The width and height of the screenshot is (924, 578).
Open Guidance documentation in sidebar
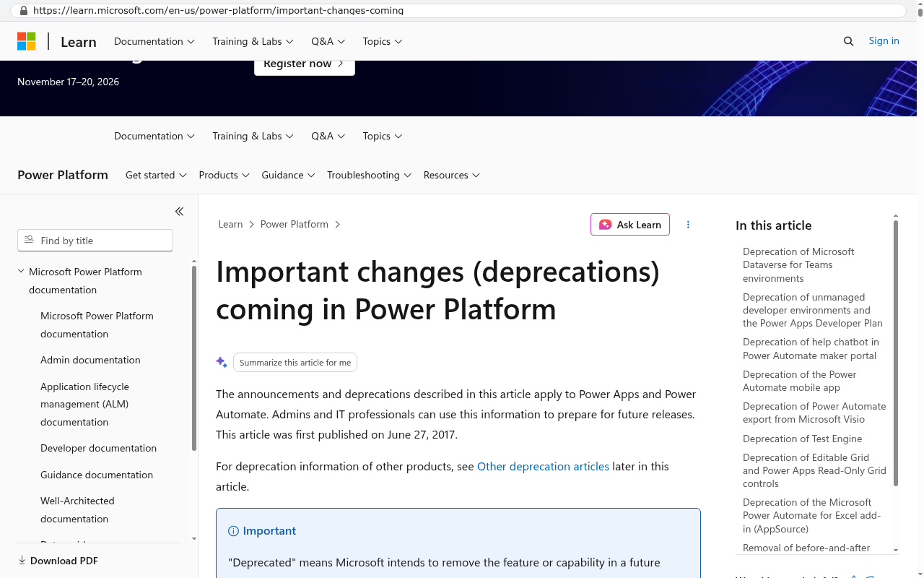click(x=97, y=475)
